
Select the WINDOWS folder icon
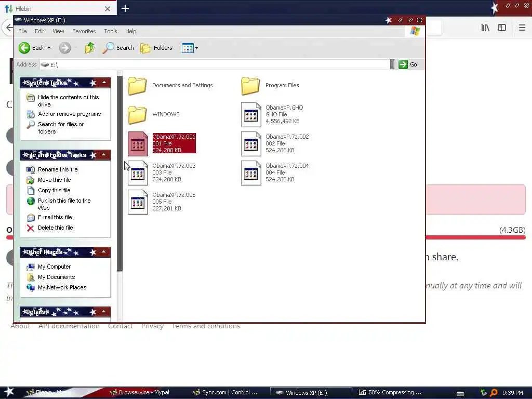pyautogui.click(x=137, y=115)
